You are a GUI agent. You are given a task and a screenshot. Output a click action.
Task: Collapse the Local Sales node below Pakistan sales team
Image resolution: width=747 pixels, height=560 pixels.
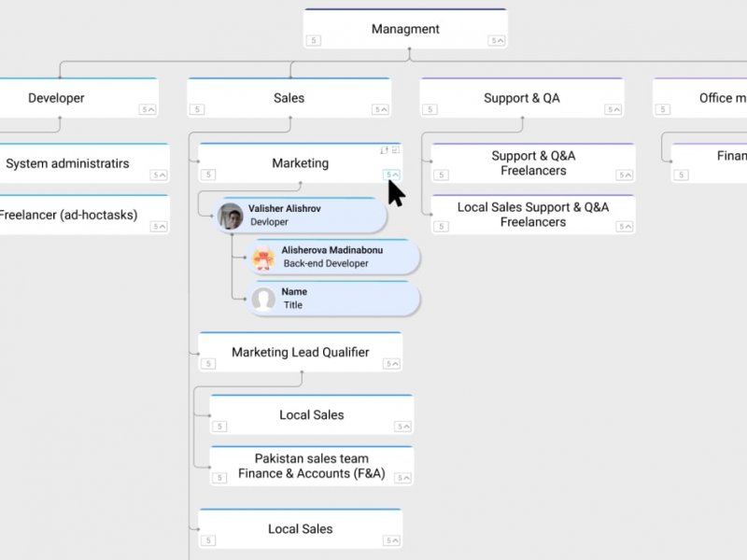391,540
